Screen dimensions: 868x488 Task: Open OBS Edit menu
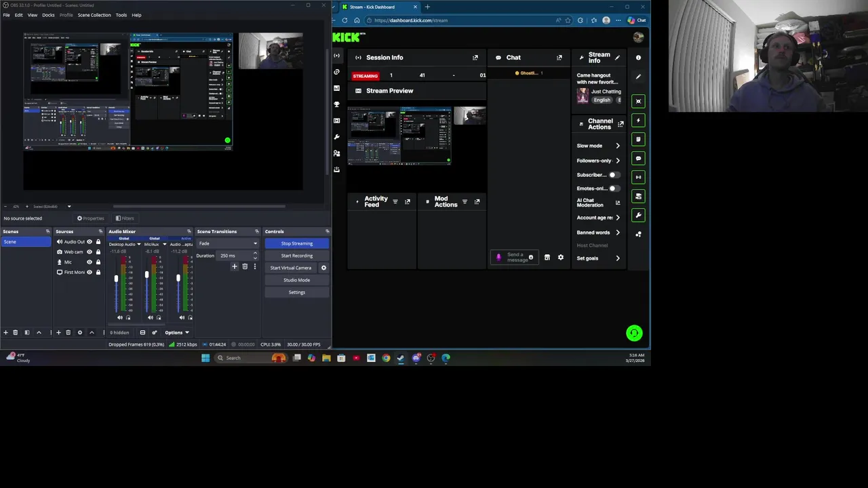click(19, 15)
